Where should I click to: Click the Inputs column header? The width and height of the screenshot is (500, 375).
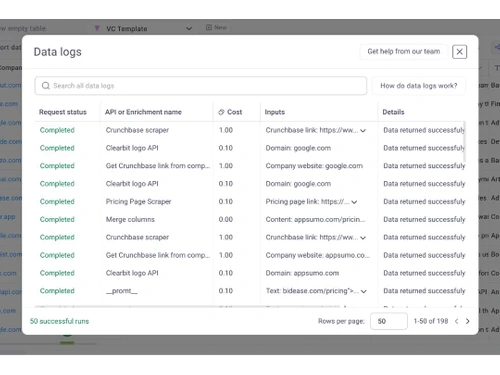pyautogui.click(x=275, y=112)
